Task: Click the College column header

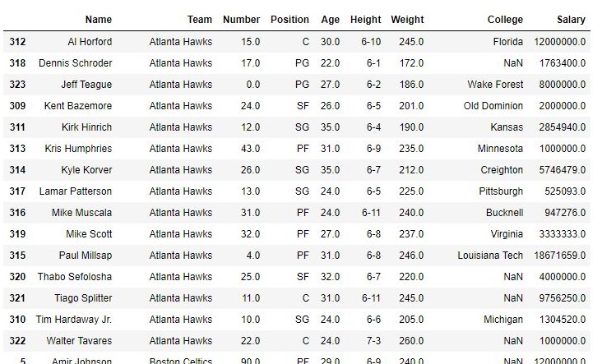Action: [505, 20]
